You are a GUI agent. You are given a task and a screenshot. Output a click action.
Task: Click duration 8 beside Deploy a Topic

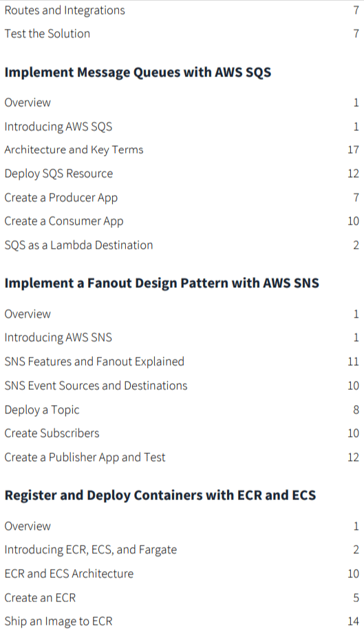356,410
